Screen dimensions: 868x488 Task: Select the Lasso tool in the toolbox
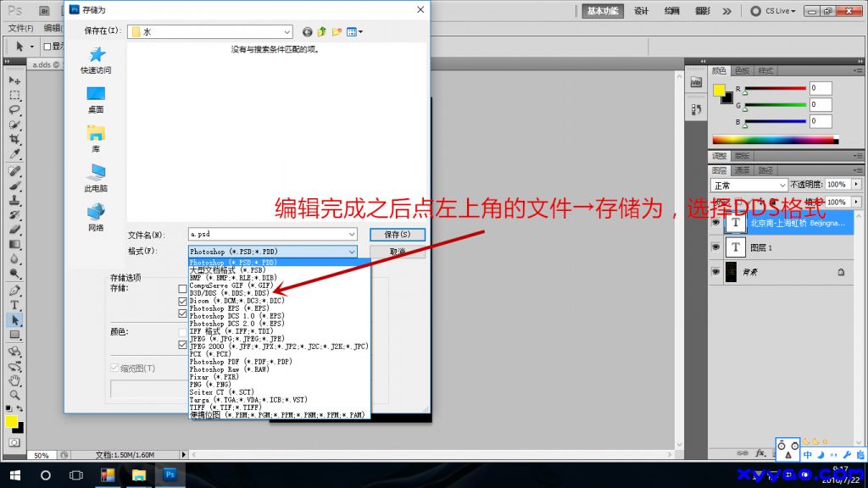[14, 109]
